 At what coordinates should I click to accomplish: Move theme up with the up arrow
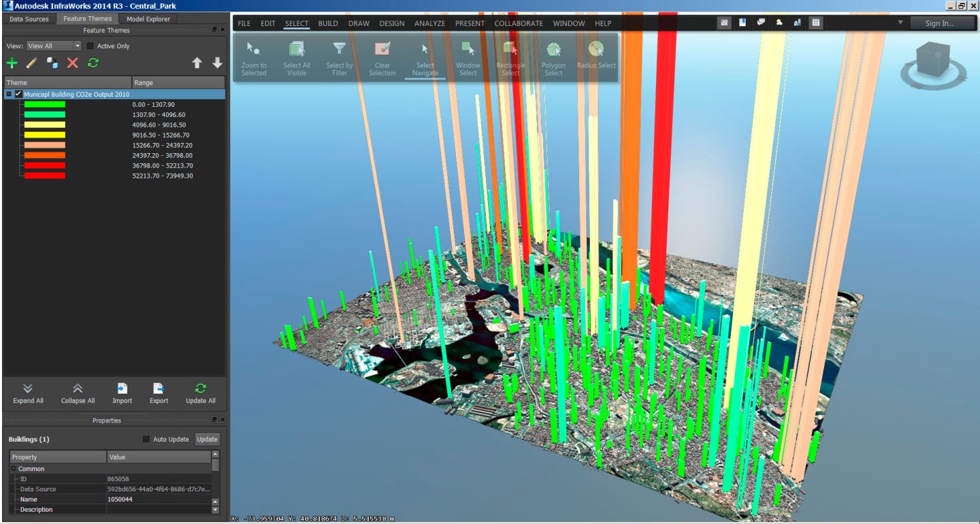click(x=197, y=63)
